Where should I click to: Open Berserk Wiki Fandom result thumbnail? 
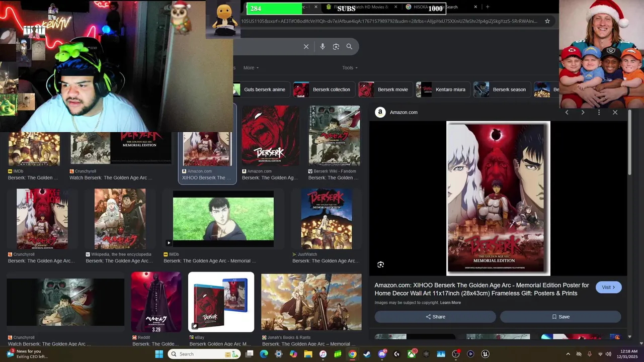click(x=335, y=136)
